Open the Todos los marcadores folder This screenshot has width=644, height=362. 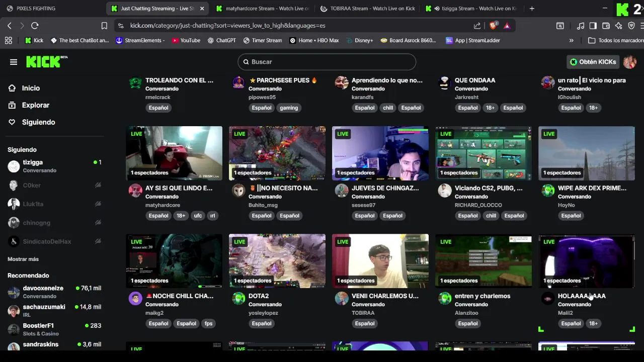tap(615, 40)
